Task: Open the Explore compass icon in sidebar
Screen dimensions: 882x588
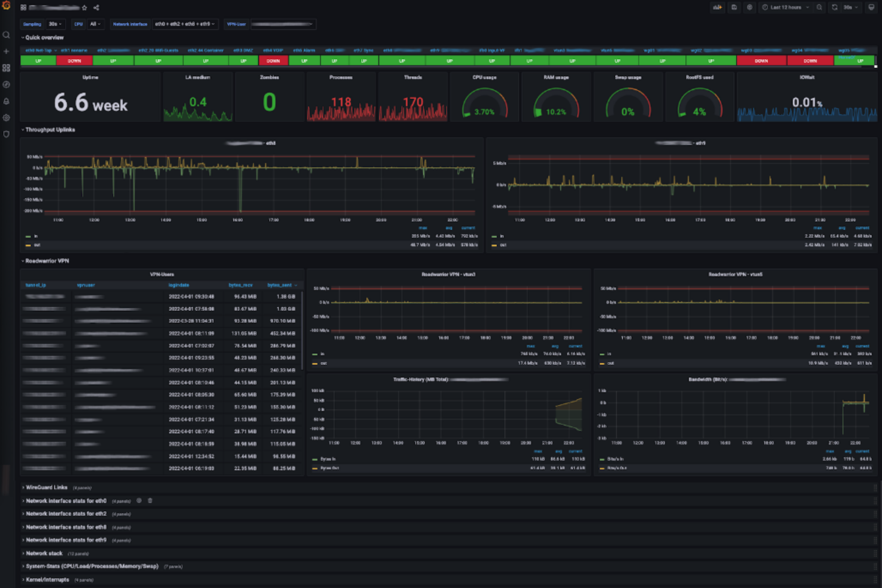Action: (7, 84)
